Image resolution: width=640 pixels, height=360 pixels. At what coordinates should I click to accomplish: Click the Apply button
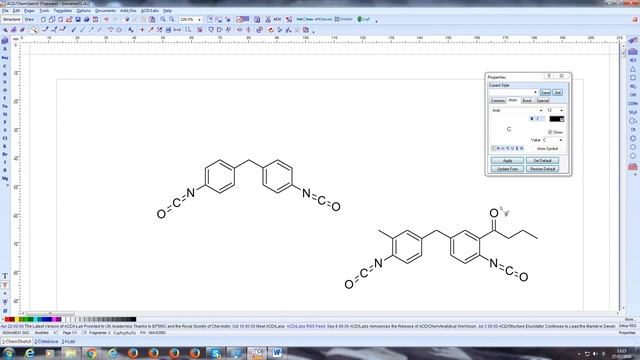tap(507, 160)
